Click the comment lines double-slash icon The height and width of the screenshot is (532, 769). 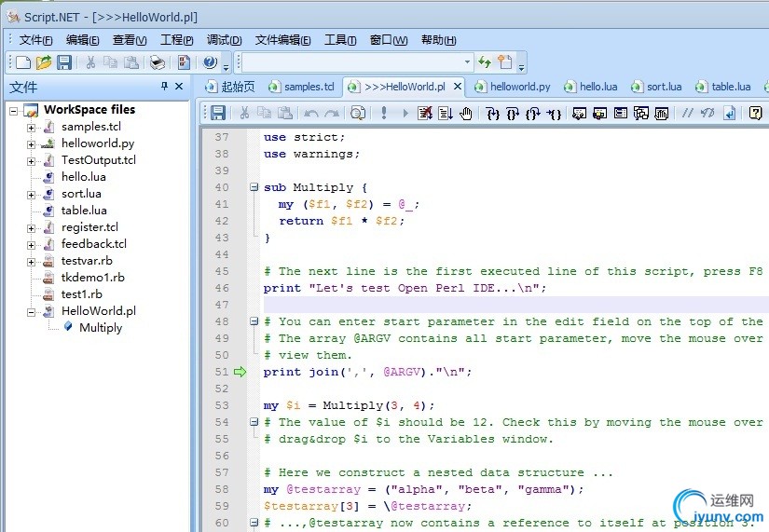click(688, 114)
